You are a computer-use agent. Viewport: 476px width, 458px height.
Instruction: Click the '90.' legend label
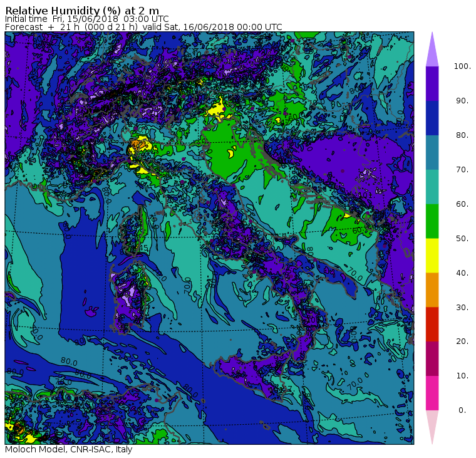[462, 101]
